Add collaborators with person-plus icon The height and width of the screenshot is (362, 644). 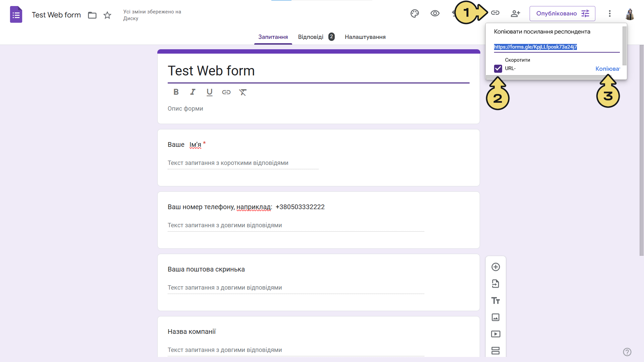515,13
